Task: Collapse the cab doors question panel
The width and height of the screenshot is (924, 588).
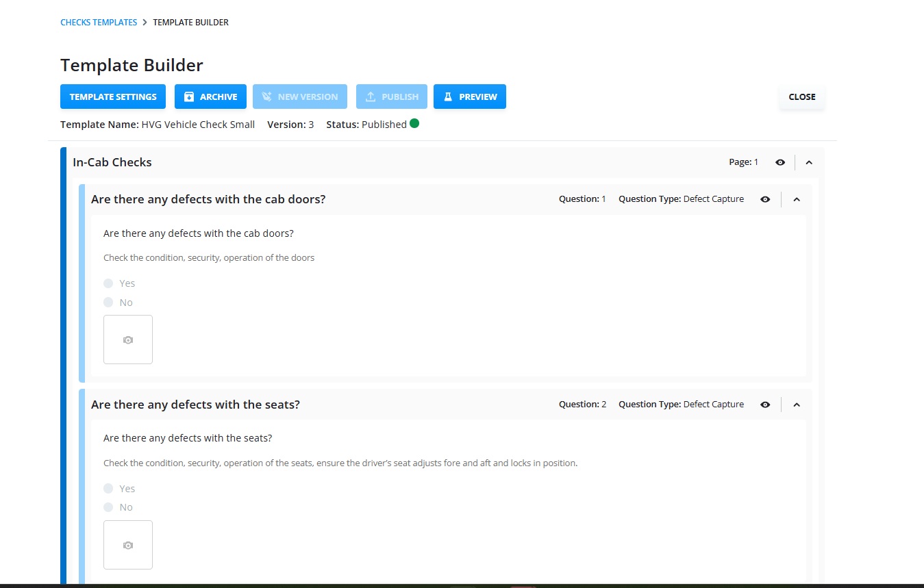Action: pyautogui.click(x=797, y=199)
